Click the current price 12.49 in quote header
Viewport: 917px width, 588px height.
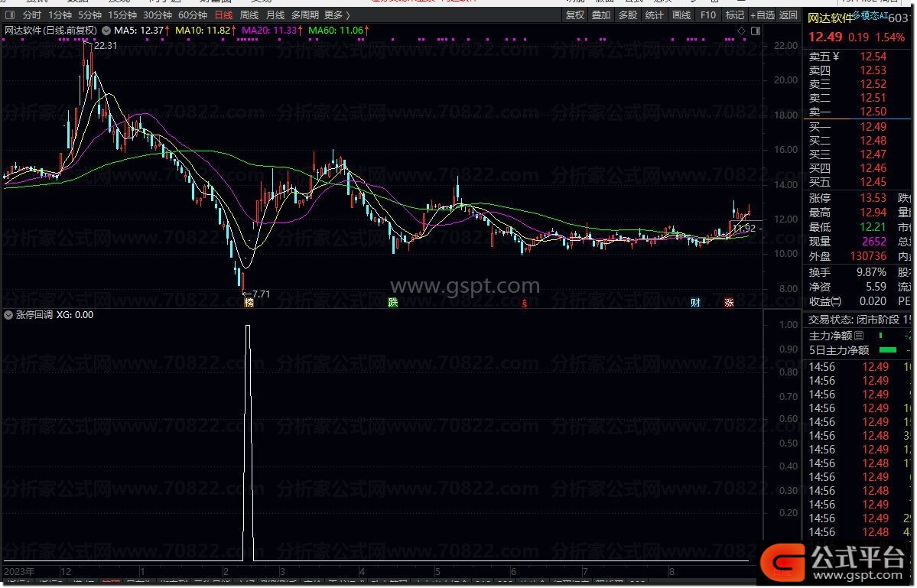pyautogui.click(x=825, y=37)
